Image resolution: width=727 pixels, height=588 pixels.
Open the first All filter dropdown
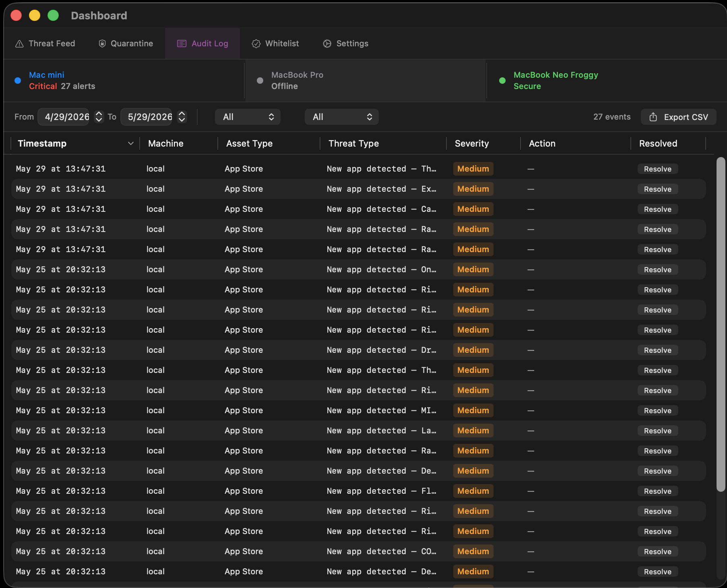click(x=248, y=117)
